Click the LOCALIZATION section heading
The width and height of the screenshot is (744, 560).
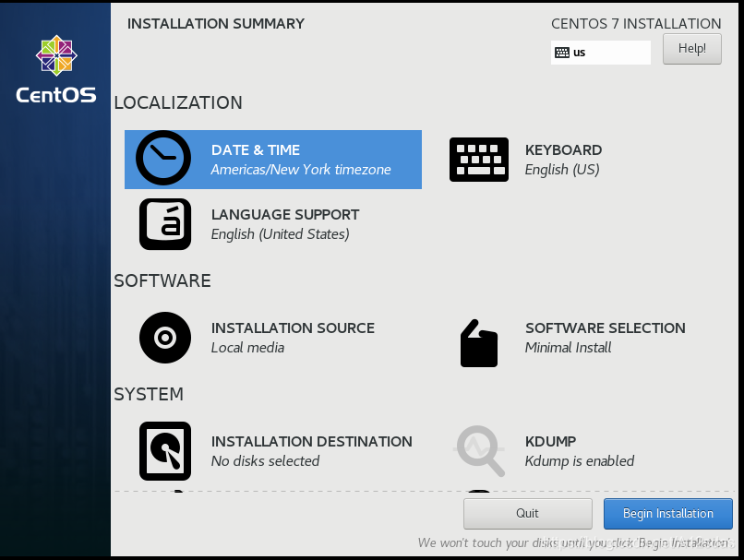click(x=178, y=103)
